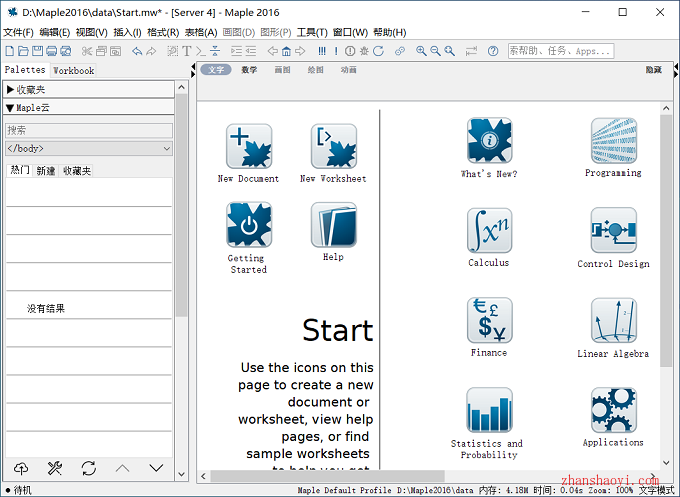Click the wrench settings icon in palette
This screenshot has height=497, width=680.
pos(55,468)
